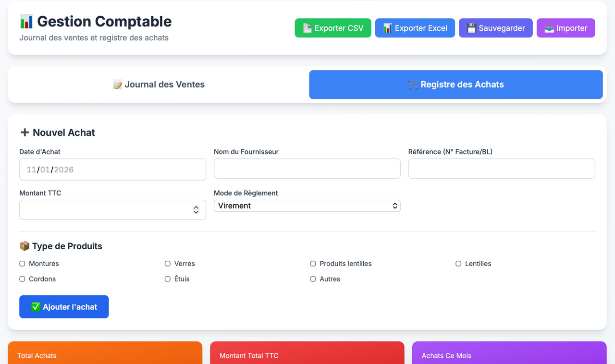
Task: Open the Mode de Règlement dropdown
Action: point(307,206)
